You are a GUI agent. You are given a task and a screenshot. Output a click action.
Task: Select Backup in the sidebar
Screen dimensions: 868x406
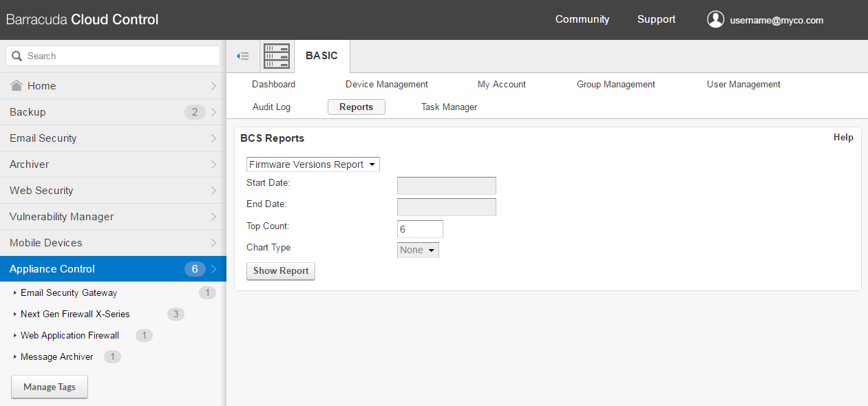113,112
